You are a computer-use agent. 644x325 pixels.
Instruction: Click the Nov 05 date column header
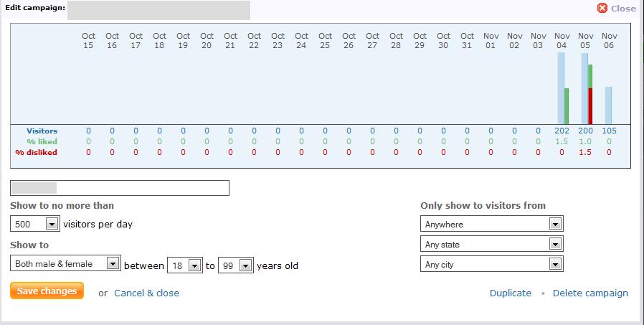point(586,41)
